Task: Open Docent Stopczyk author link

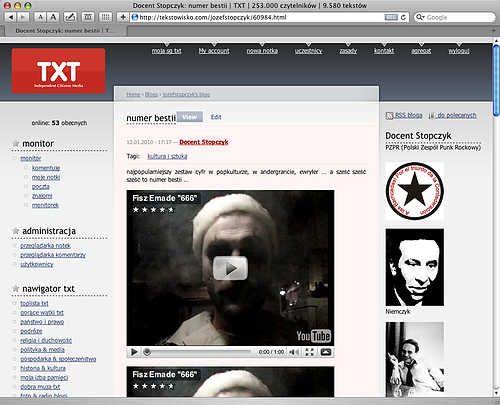Action: point(204,142)
